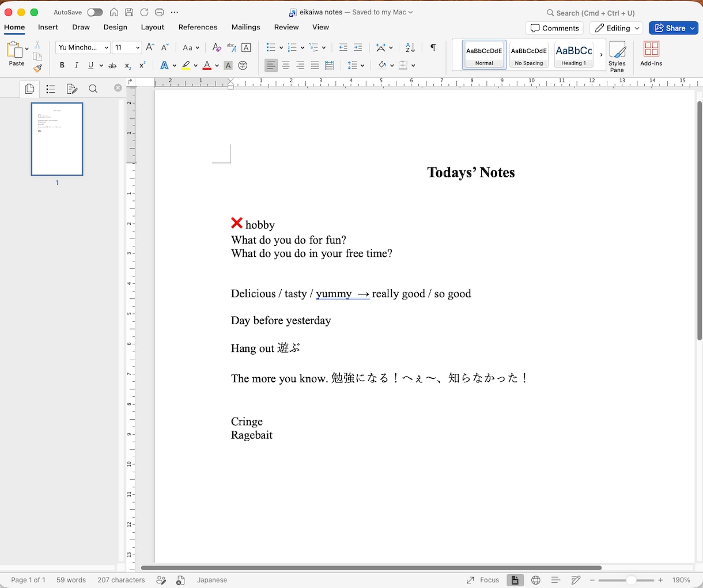Increase paragraph indent
The height and width of the screenshot is (588, 703).
coord(358,48)
